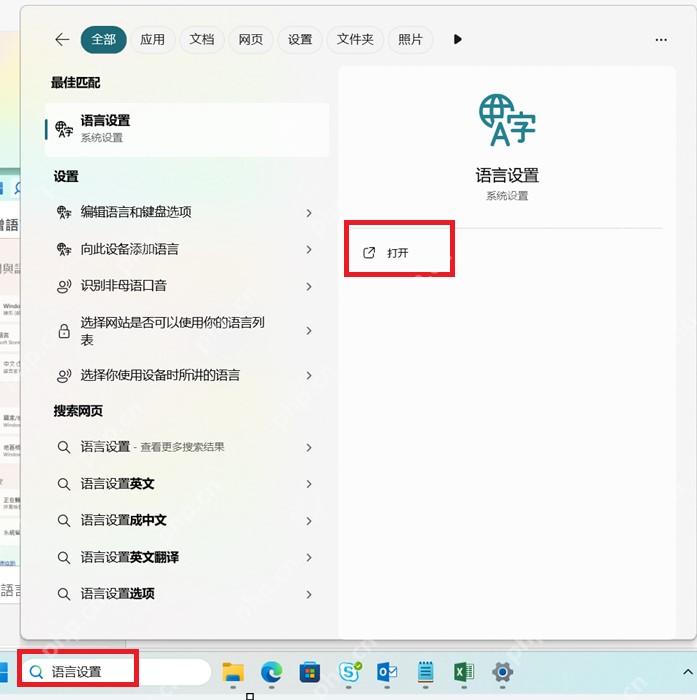
Task: Show hidden icons in system tray
Action: (688, 672)
